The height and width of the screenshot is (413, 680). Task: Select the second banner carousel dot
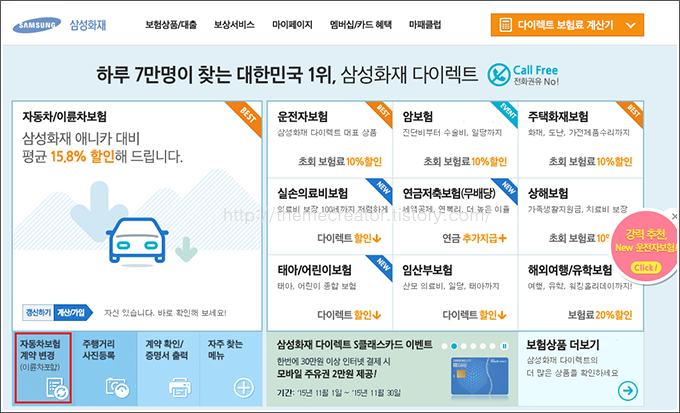(x=454, y=346)
